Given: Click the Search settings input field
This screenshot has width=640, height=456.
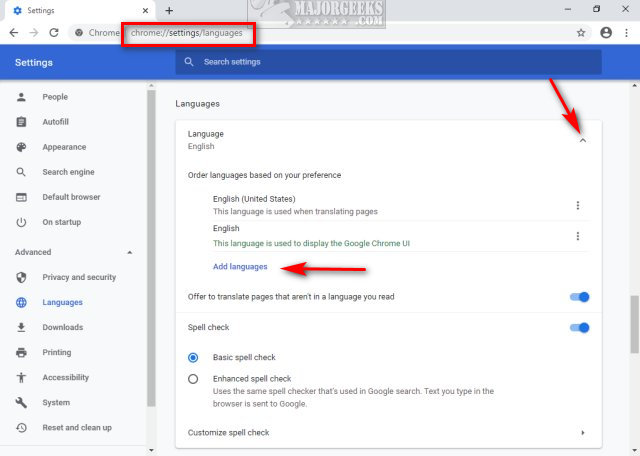Looking at the screenshot, I should 388,62.
